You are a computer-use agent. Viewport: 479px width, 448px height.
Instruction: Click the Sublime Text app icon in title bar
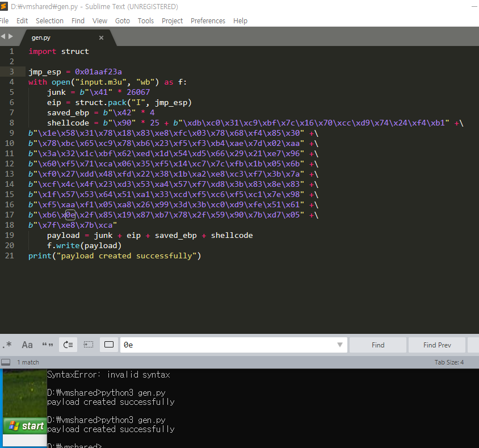(x=3, y=6)
